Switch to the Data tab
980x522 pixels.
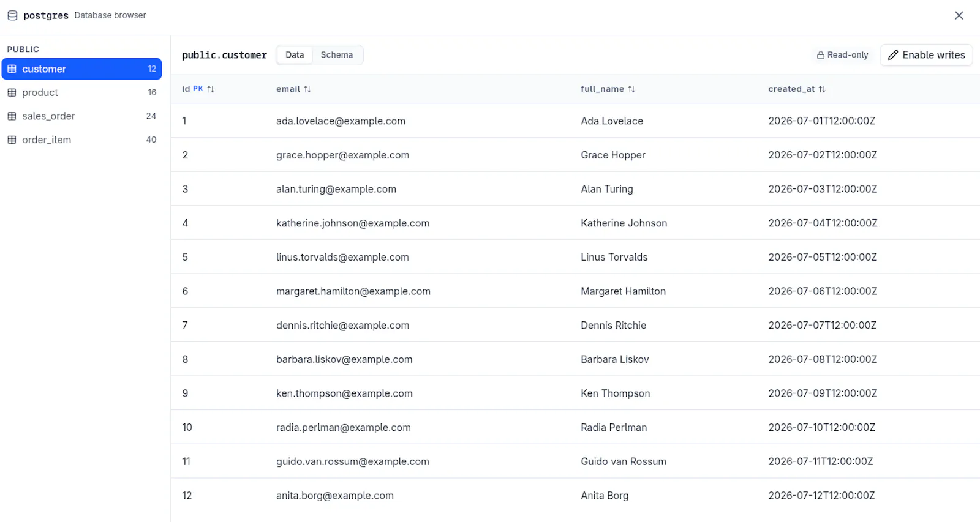295,55
